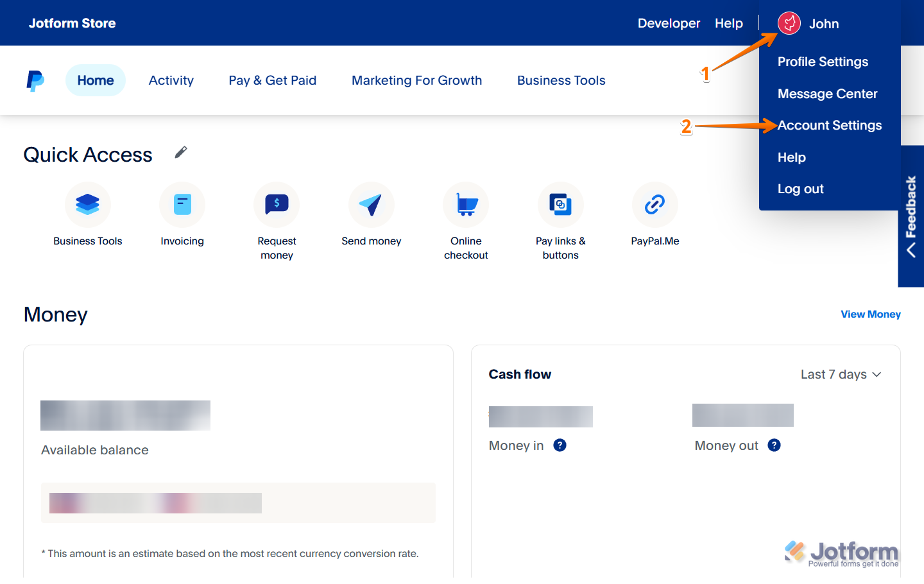
Task: Select the Invoicing icon
Action: (182, 204)
